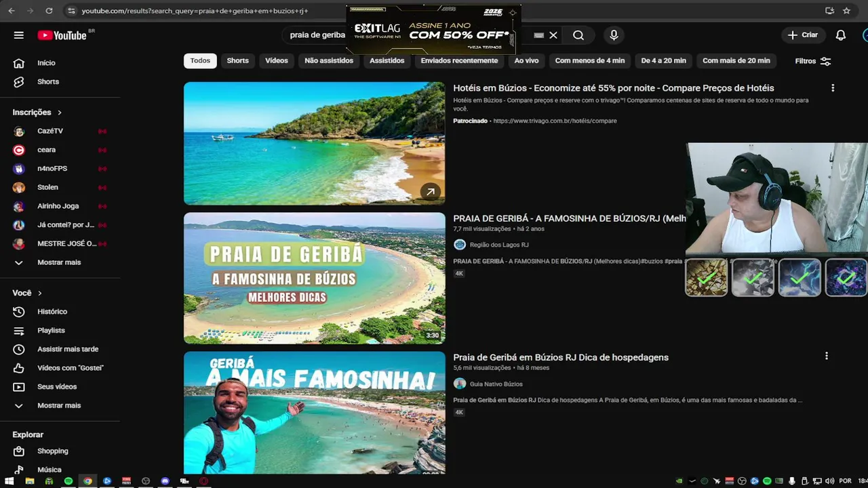Bookmark this page with the star icon
Image resolution: width=868 pixels, height=488 pixels.
pos(846,11)
